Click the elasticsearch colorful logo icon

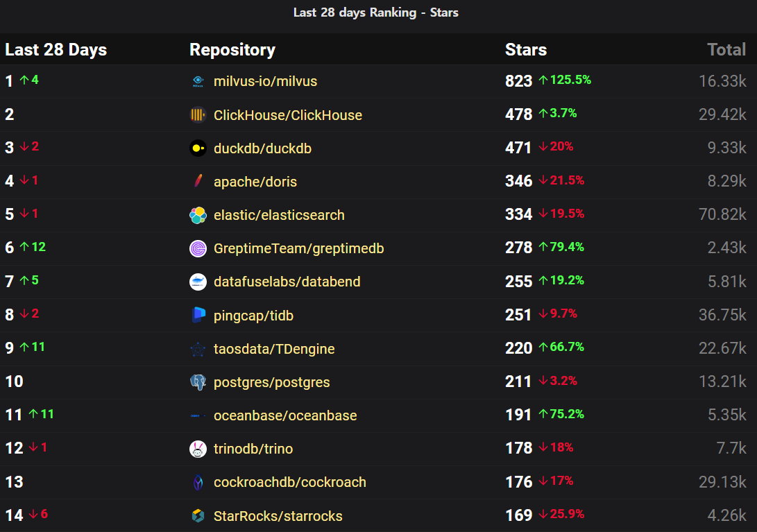(x=198, y=215)
